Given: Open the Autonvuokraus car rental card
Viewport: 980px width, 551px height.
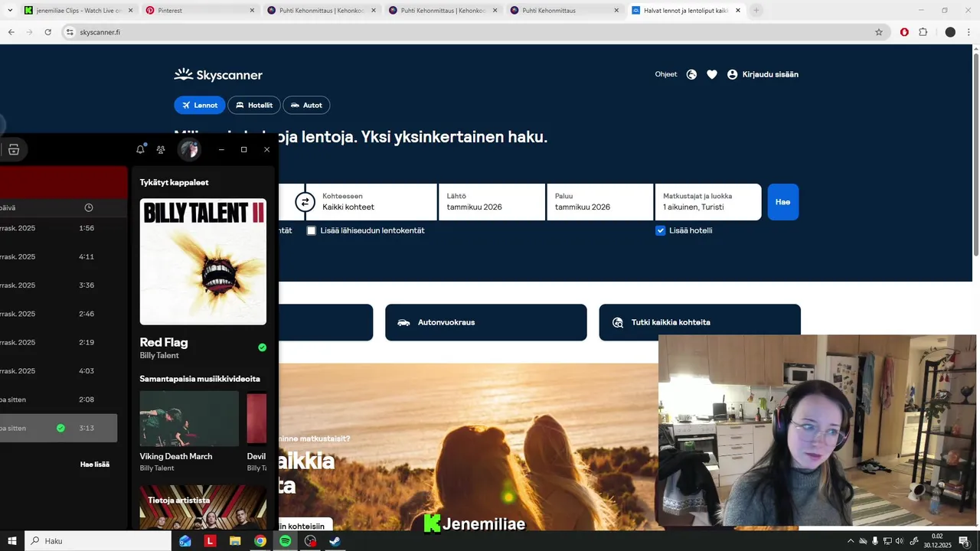Looking at the screenshot, I should point(486,322).
